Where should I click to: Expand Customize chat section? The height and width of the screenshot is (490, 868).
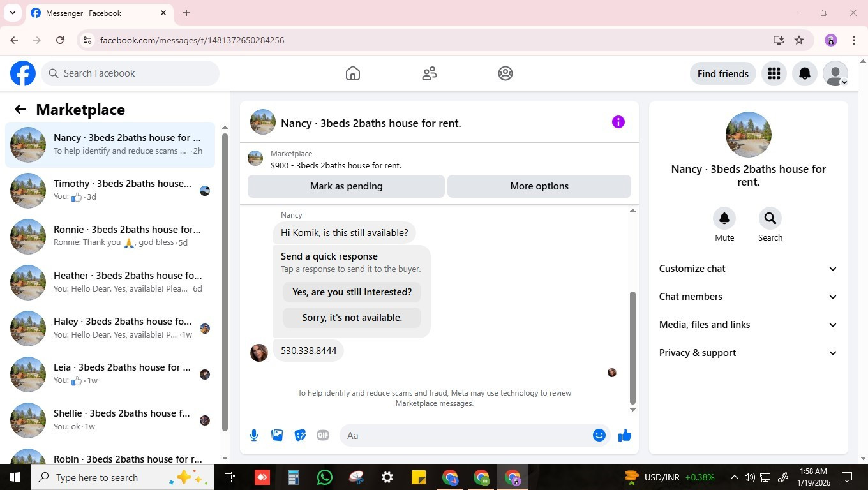[x=748, y=269]
